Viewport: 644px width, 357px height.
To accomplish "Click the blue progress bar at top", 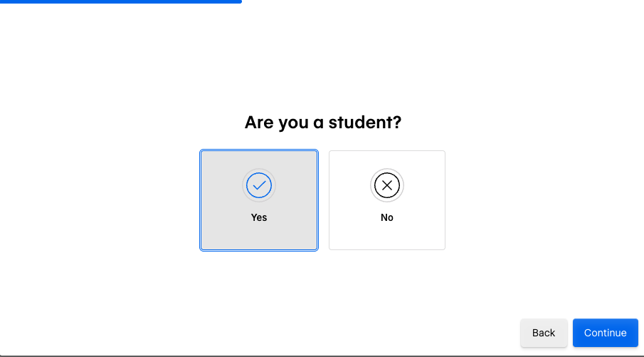I will 121,1.
